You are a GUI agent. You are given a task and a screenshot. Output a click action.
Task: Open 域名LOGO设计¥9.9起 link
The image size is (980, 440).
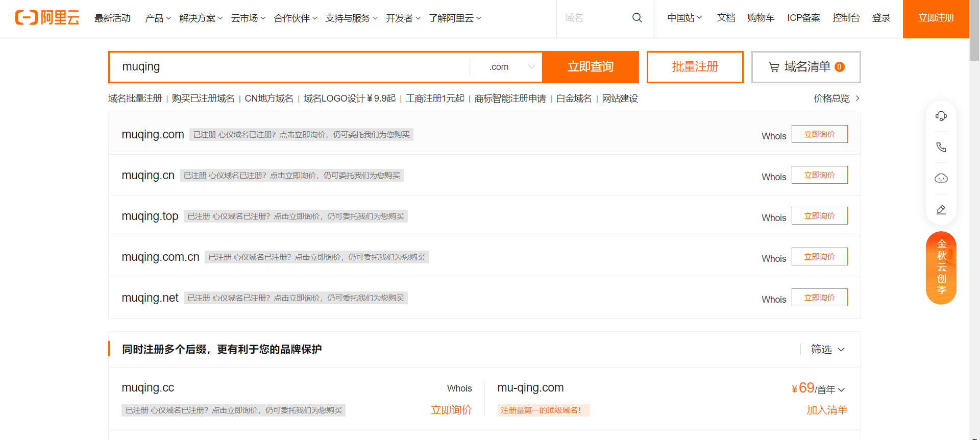tap(350, 99)
